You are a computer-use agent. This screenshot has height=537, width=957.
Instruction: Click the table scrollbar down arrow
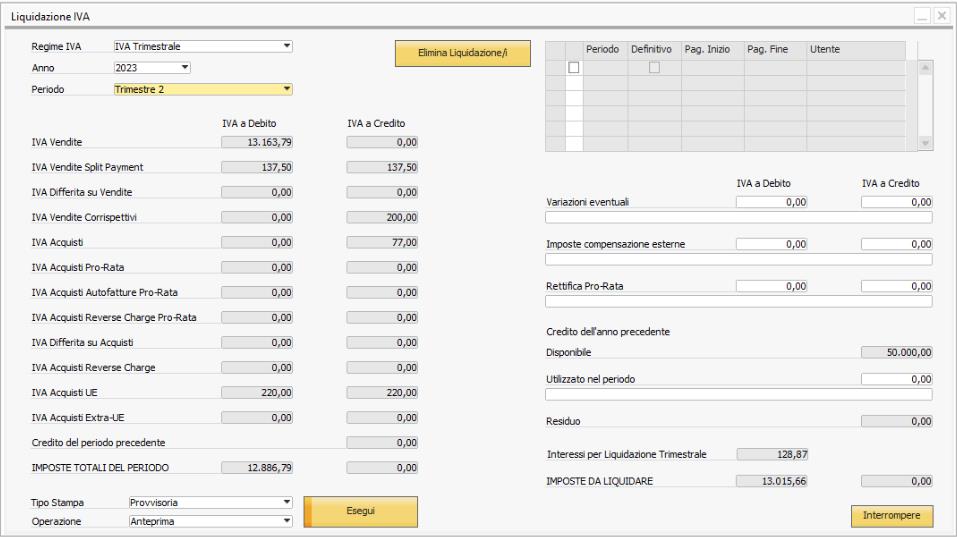[925, 143]
